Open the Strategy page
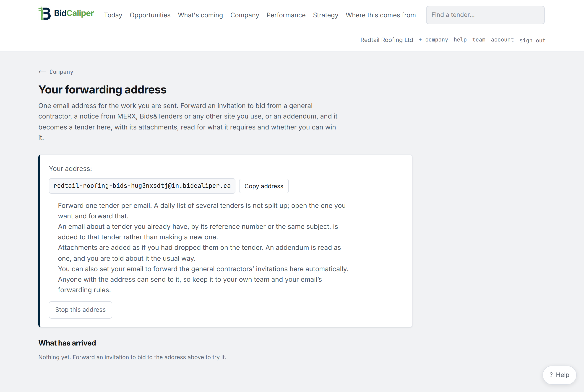 (326, 15)
